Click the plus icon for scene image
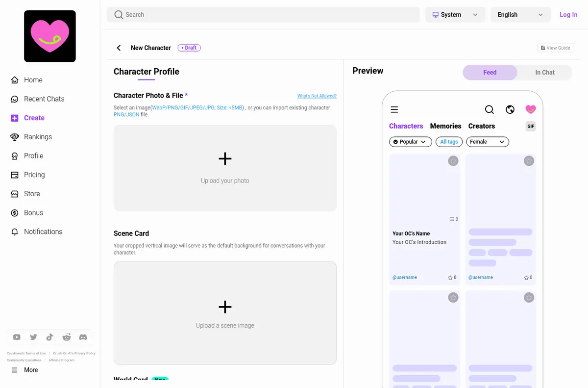The height and width of the screenshot is (388, 588). click(x=225, y=307)
